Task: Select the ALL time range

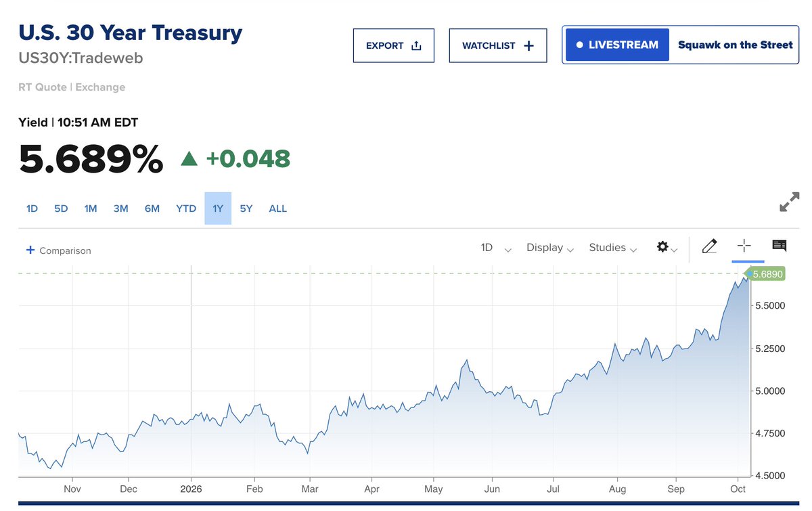Action: click(x=278, y=208)
